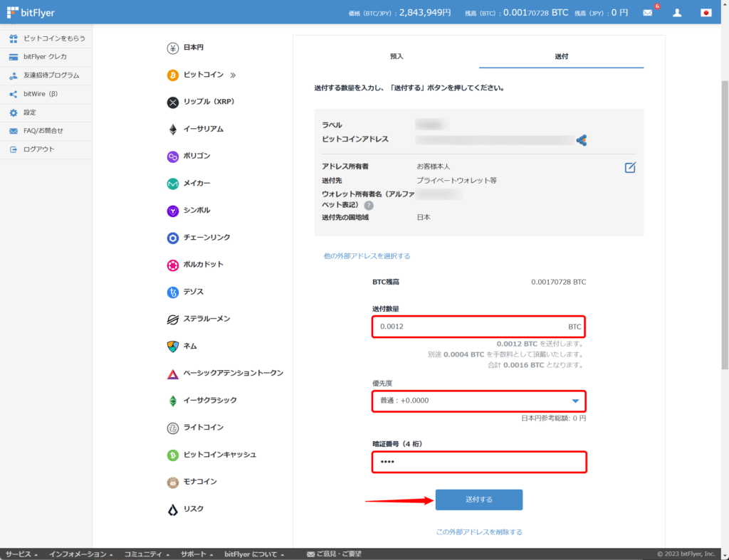Select イーサクラシック label in currency list

pos(210,400)
